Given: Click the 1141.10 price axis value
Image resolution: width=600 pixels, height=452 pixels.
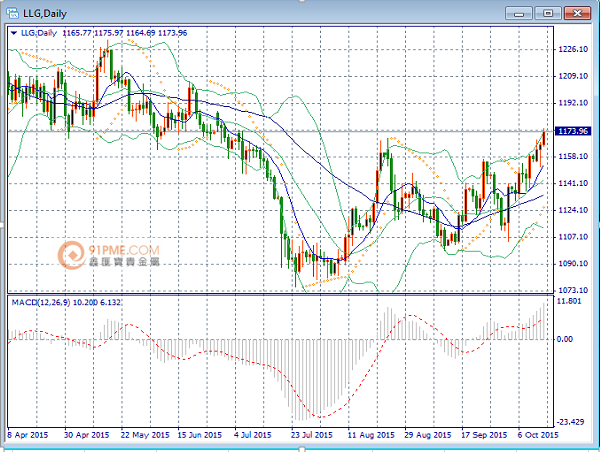Looking at the screenshot, I should 573,183.
